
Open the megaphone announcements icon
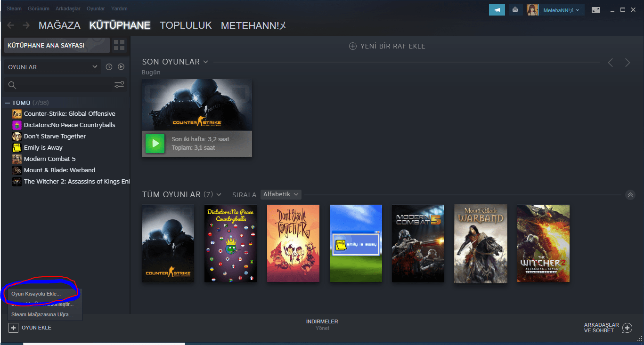click(497, 9)
